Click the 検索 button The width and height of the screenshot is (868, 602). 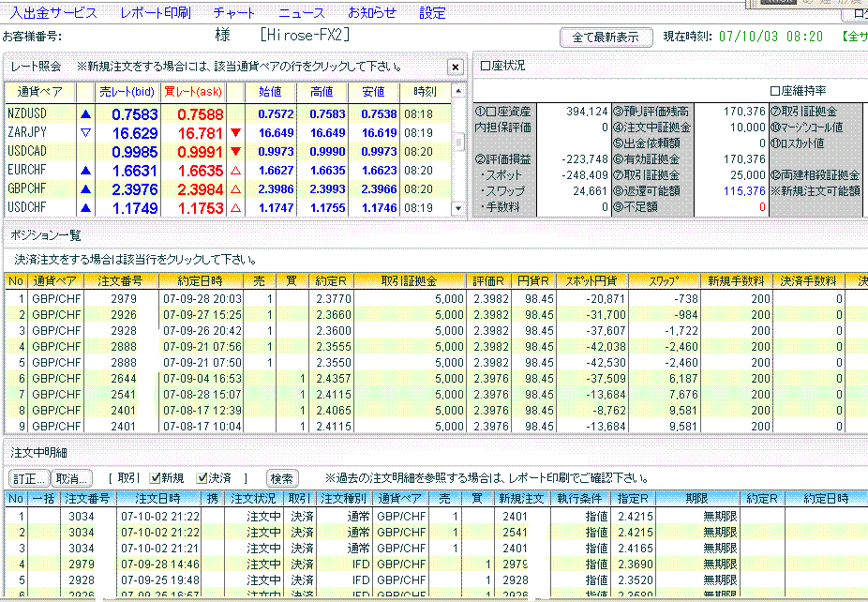click(x=282, y=478)
